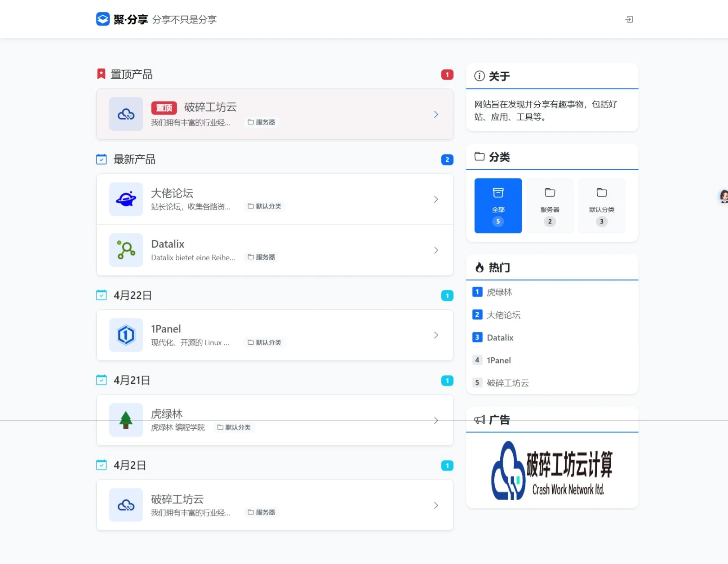Viewport: 728px width, 564px height.
Task: Open the 大佬论坛 planet icon
Action: tap(126, 199)
